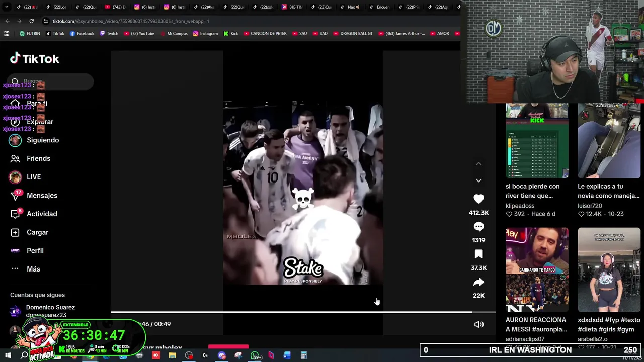Switch to the (22)#ka TikTok tab

204,7
